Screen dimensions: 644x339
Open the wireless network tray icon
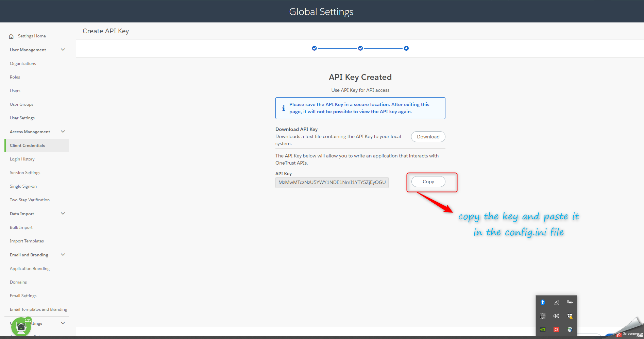click(556, 302)
